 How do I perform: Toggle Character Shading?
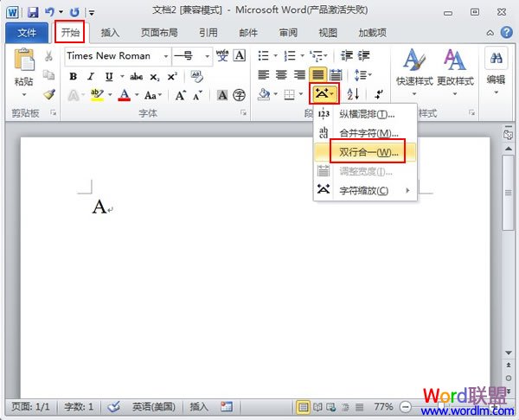222,96
